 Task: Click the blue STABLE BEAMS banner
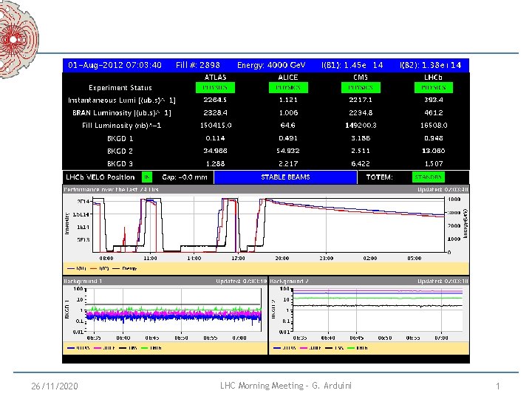click(x=285, y=177)
